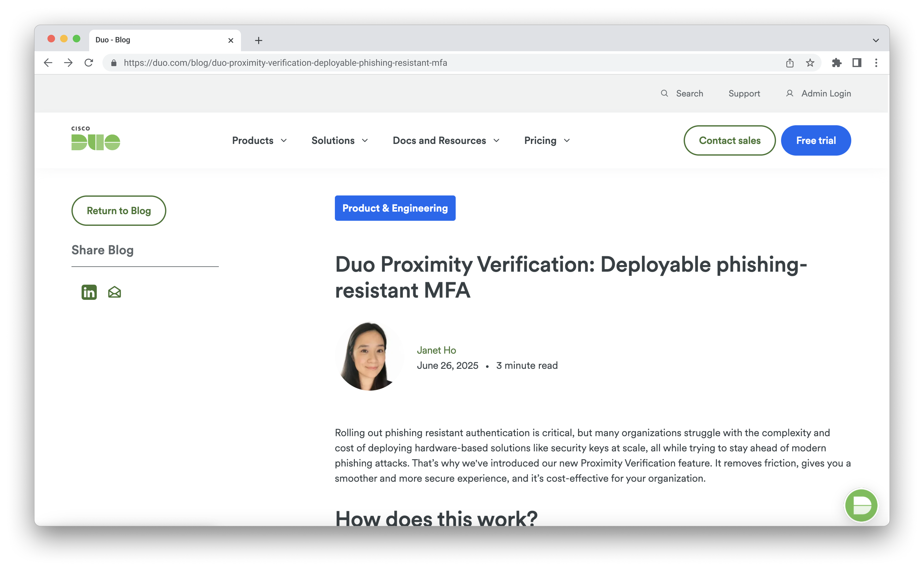The height and width of the screenshot is (575, 924).
Task: Click the Cisco Duo logo
Action: click(x=96, y=138)
